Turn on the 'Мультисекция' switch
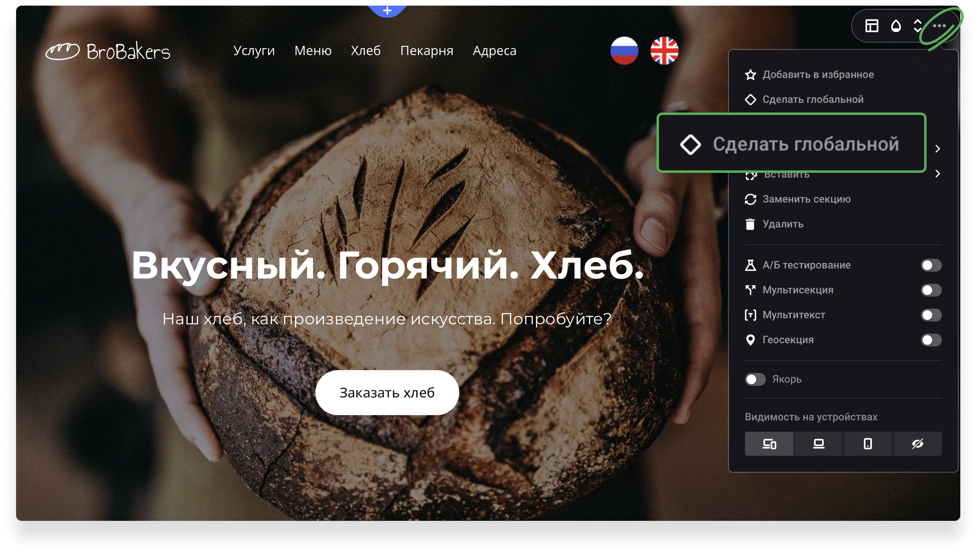This screenshot has height=553, width=980. coord(931,290)
